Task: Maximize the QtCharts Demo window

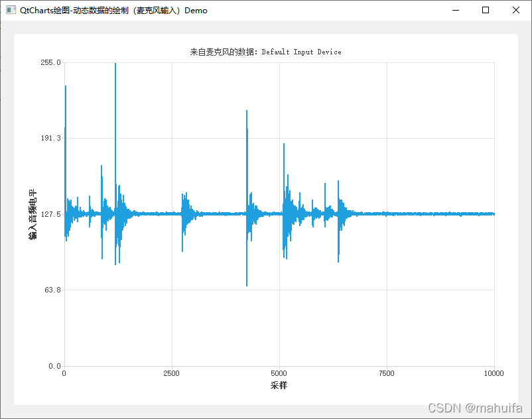Action: click(486, 10)
